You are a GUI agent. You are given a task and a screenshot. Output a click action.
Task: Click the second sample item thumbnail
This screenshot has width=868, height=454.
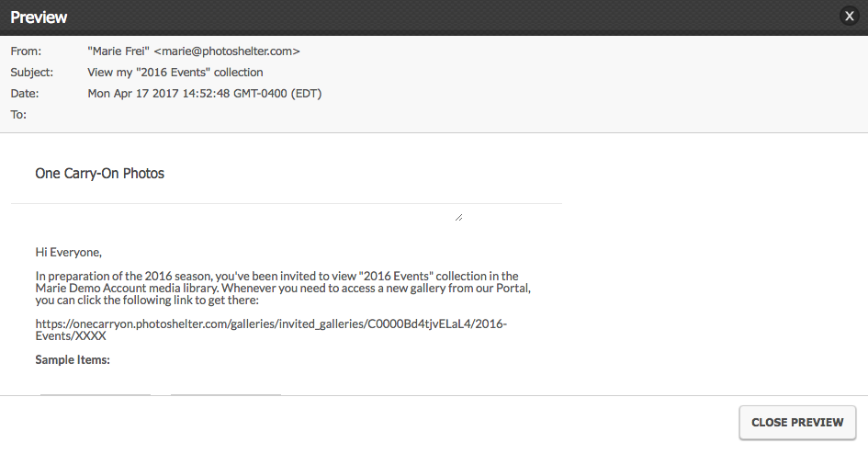[x=225, y=395]
